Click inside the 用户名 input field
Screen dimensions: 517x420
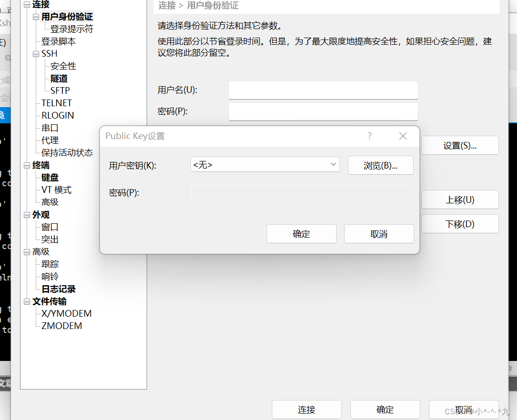(323, 90)
